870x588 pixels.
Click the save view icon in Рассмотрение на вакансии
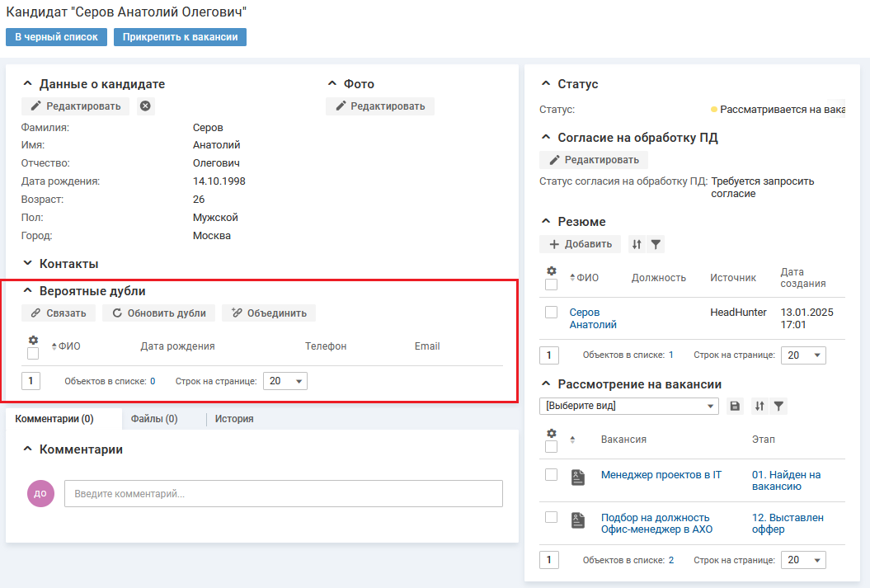(736, 406)
